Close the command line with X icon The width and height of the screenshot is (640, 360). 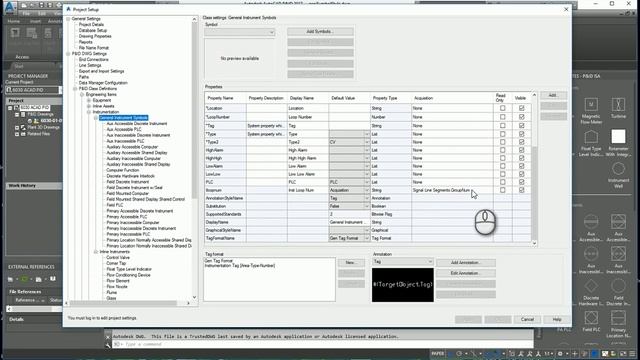pos(108,337)
